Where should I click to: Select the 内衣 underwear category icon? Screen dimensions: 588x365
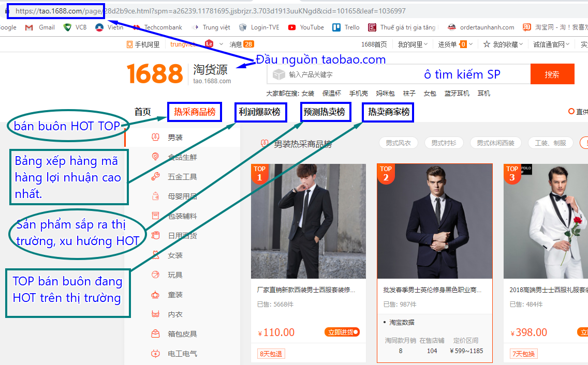[155, 314]
